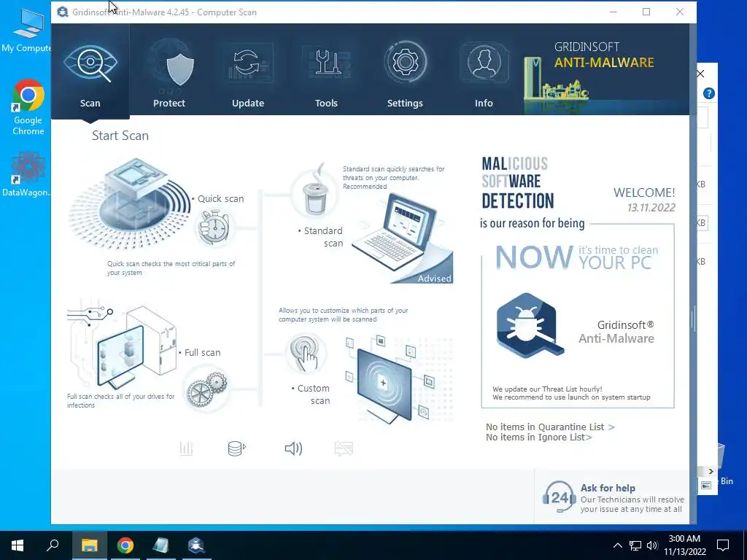
Task: Toggle the sound speaker icon
Action: tap(293, 448)
